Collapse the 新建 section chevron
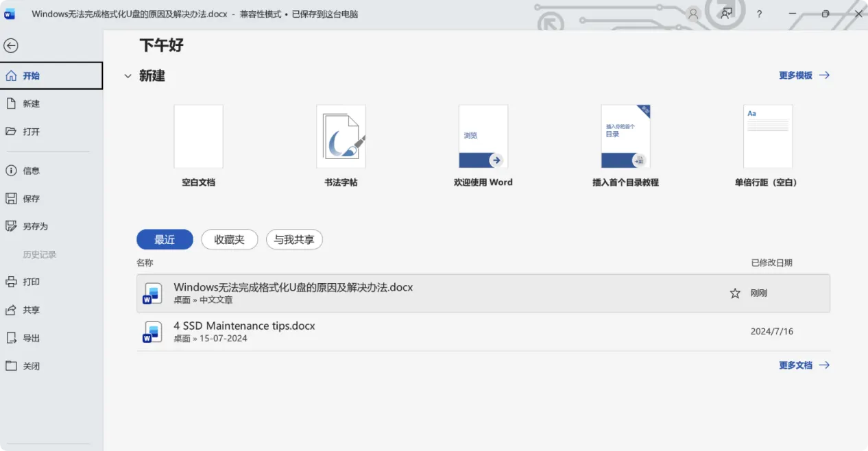The height and width of the screenshot is (451, 868). pyautogui.click(x=128, y=76)
